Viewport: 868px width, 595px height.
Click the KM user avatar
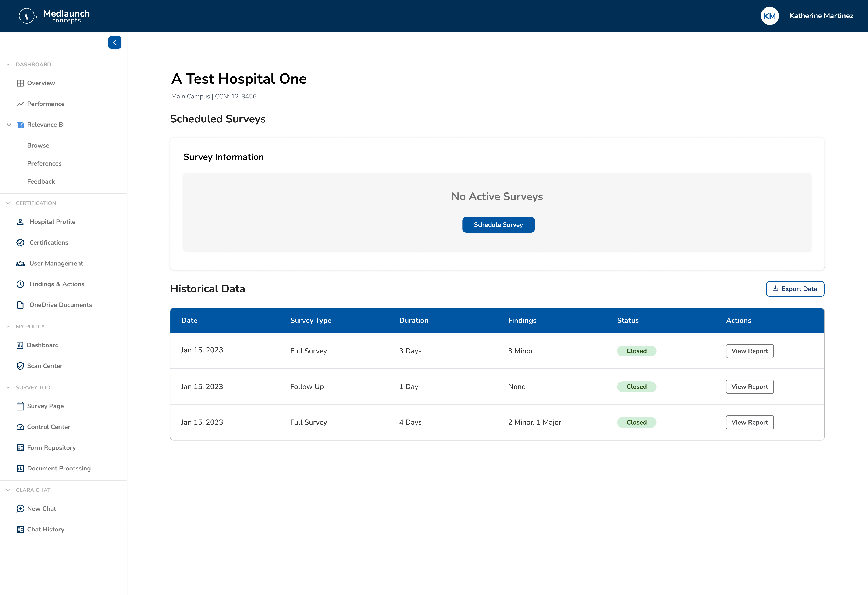click(769, 16)
